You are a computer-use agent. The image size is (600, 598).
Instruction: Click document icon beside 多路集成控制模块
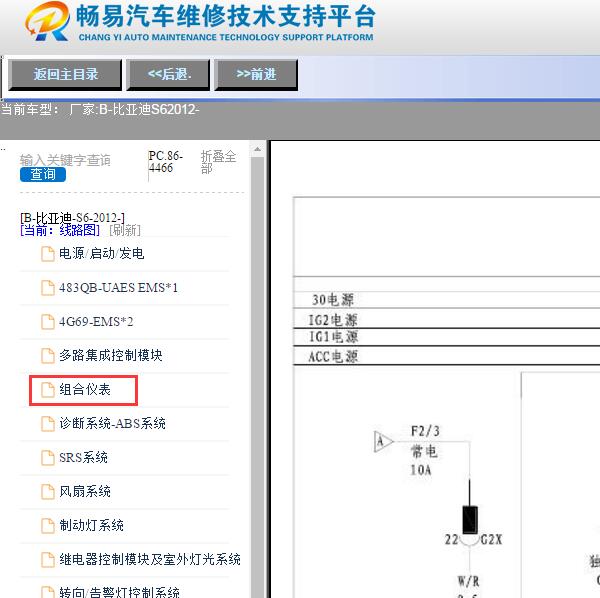coord(48,356)
